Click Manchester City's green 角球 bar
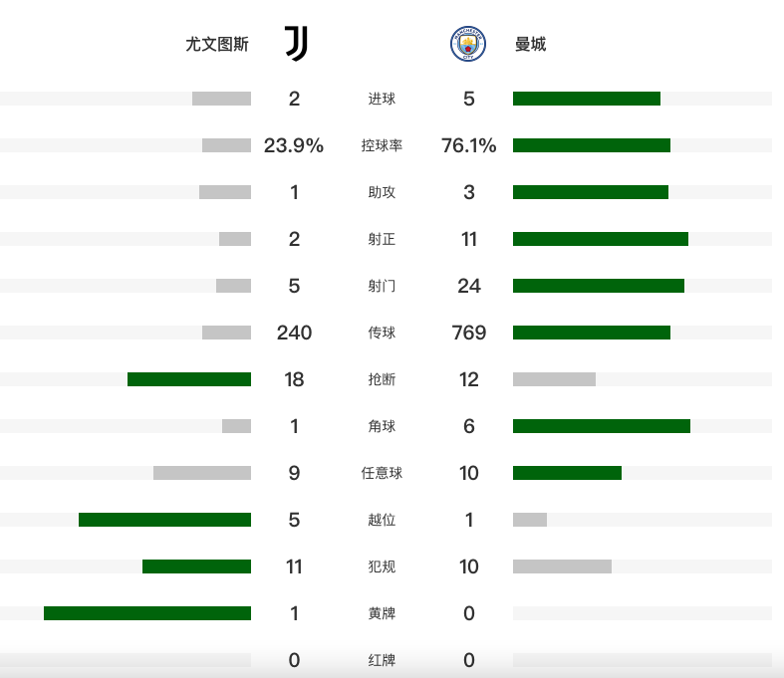784x678 pixels. 602,426
